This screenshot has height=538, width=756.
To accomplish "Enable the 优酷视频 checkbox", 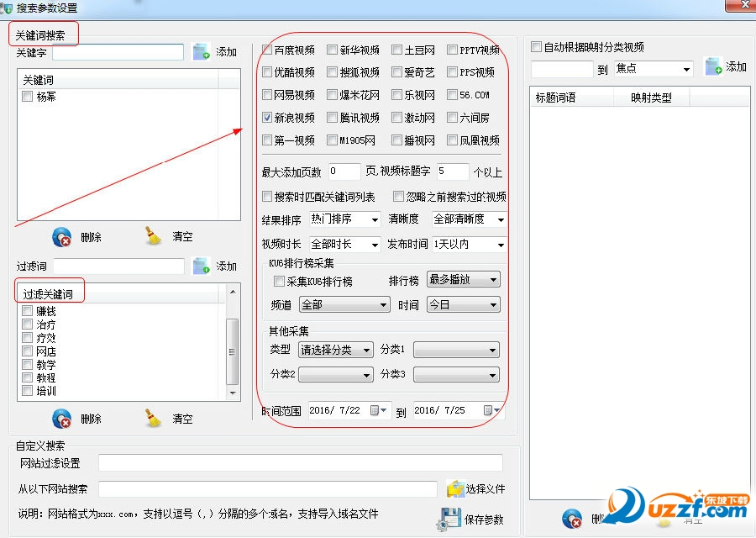I will click(x=267, y=72).
